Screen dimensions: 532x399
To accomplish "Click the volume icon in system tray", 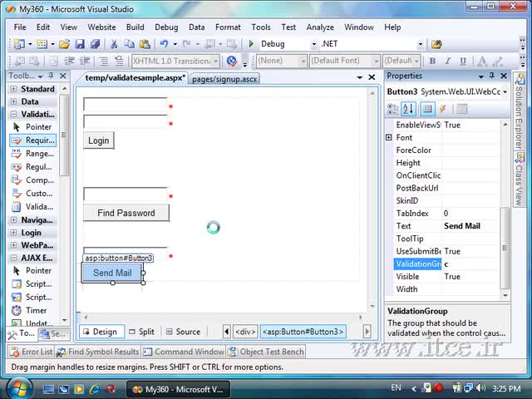I will pyautogui.click(x=480, y=388).
